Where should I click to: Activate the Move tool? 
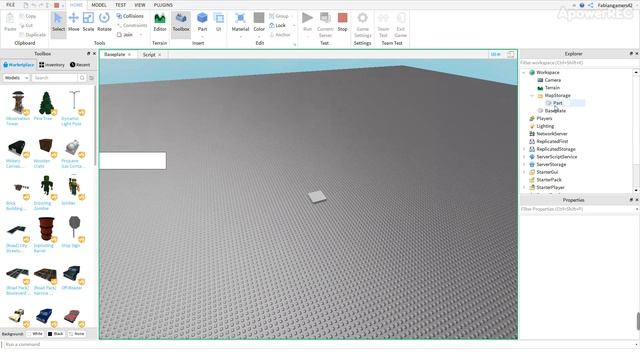[73, 22]
